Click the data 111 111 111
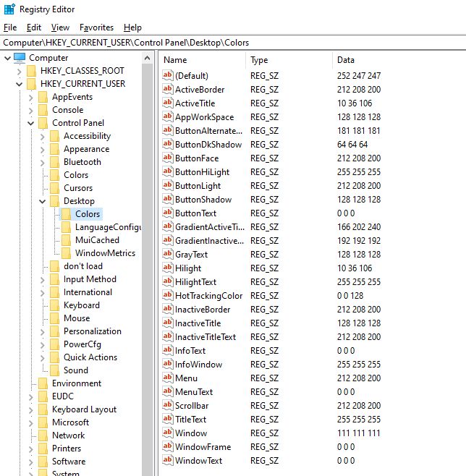Screen dimensions: 466x476 (358, 433)
